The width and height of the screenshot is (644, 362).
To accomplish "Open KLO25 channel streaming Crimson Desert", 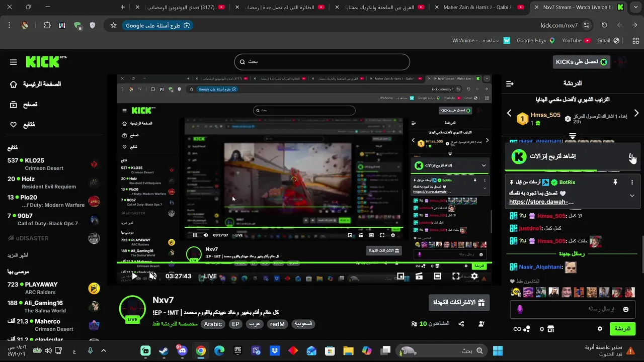I will pos(53,164).
